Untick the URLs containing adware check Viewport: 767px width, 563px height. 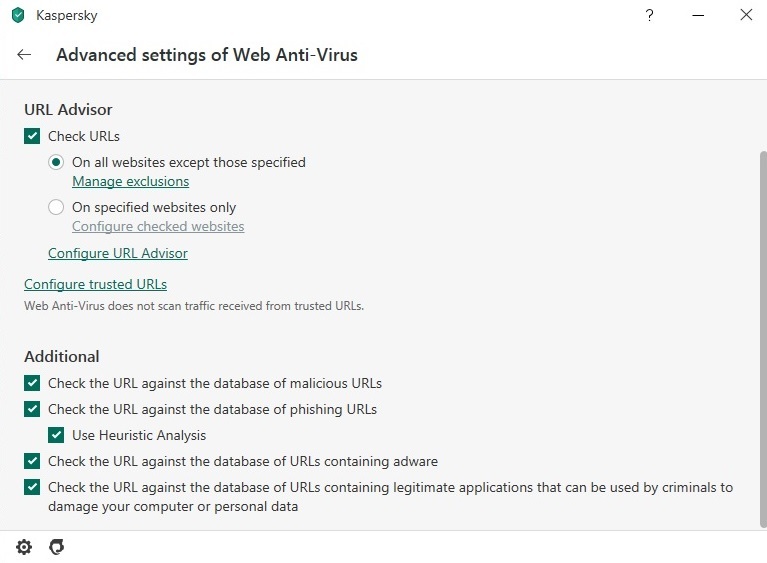pyautogui.click(x=32, y=461)
